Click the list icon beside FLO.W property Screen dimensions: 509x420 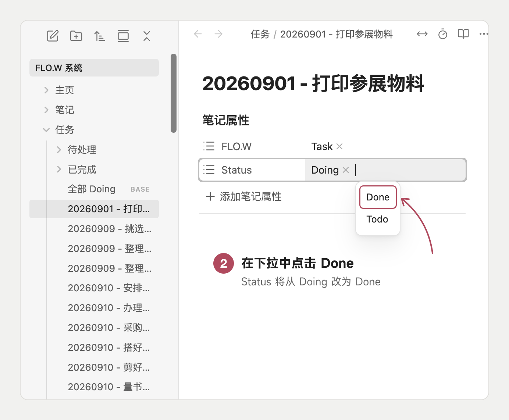pyautogui.click(x=209, y=146)
